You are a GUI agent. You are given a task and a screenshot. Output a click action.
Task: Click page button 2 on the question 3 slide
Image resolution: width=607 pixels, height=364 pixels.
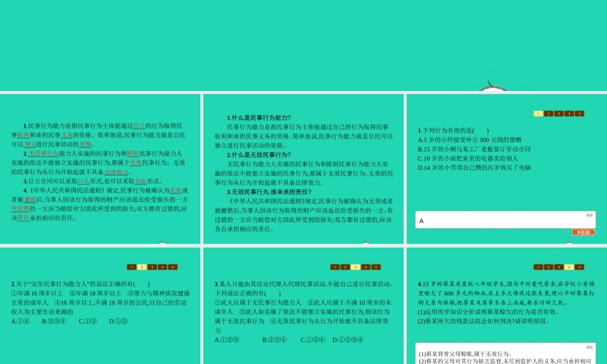coord(345,268)
